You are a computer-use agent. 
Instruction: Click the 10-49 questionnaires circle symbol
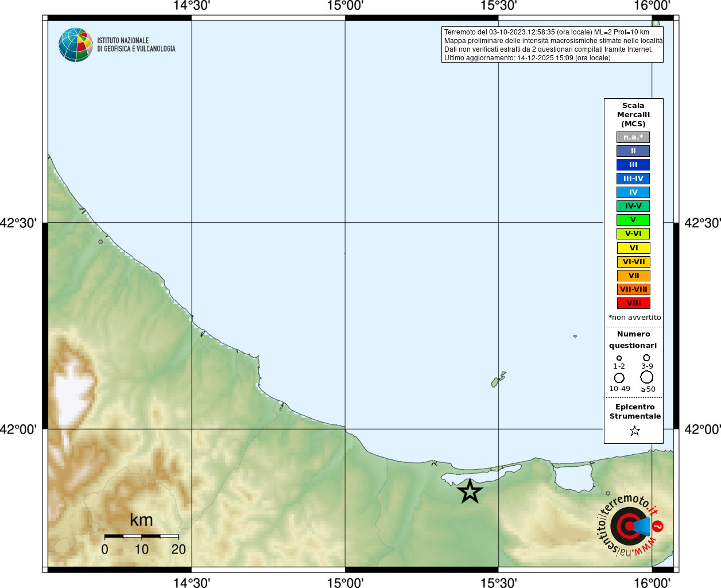pos(619,378)
